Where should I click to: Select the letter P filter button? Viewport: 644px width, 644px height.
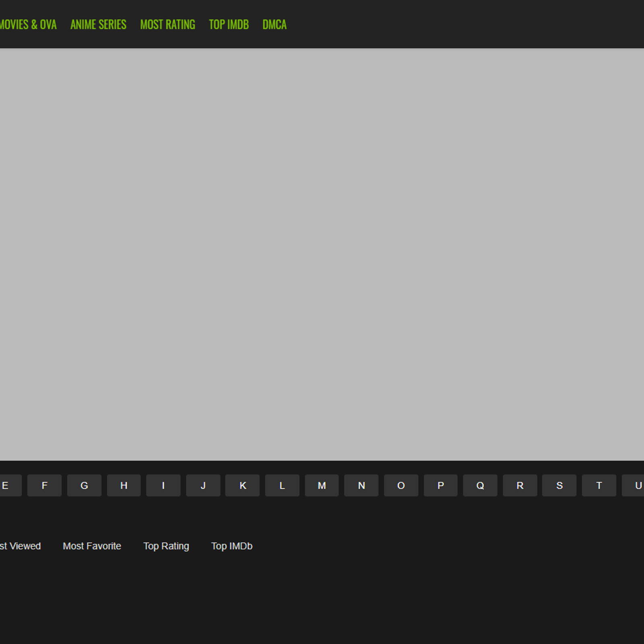[440, 485]
